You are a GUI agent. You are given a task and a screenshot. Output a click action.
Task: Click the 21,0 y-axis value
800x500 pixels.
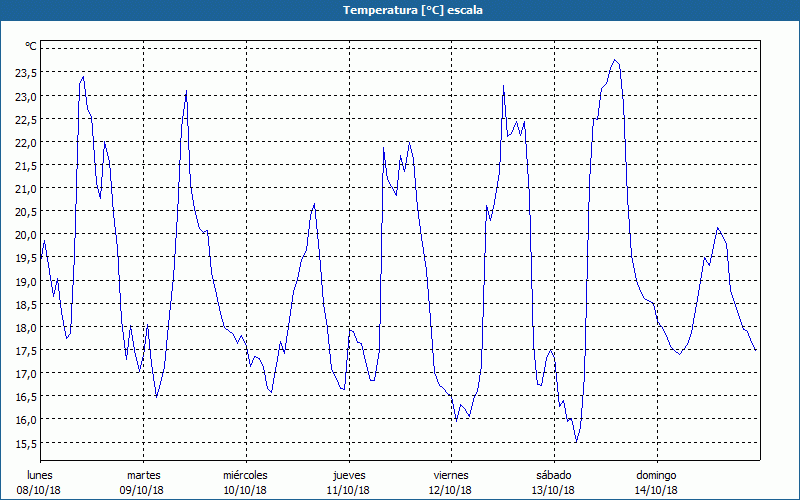pyautogui.click(x=26, y=189)
